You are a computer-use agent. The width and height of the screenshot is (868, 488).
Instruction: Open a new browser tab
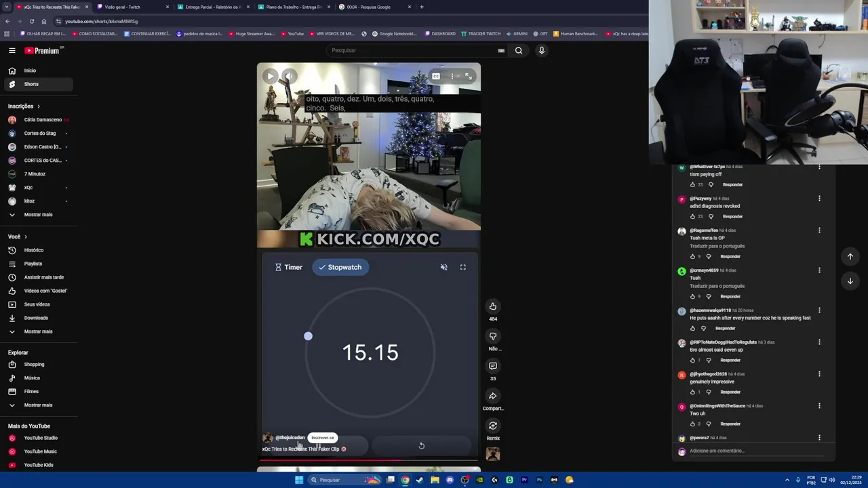(x=421, y=7)
